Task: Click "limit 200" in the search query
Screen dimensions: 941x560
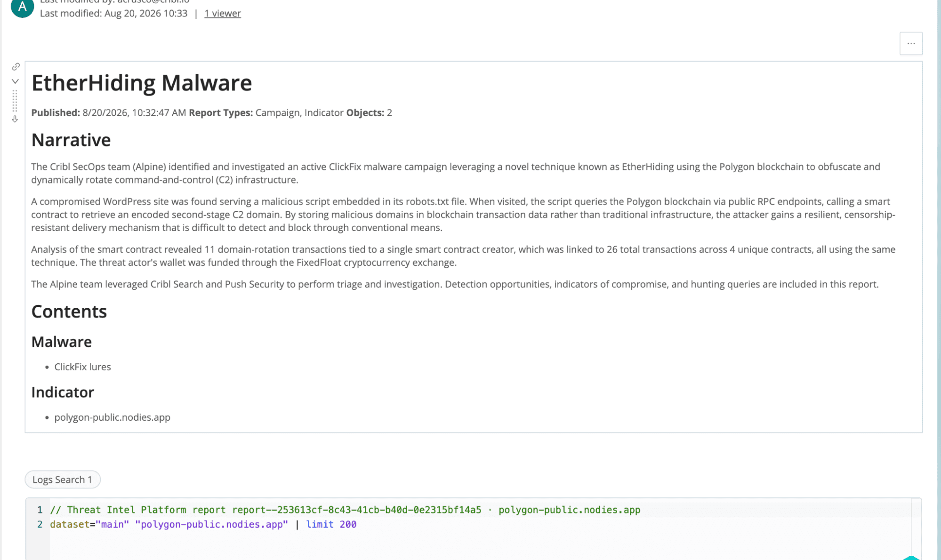Action: click(331, 524)
